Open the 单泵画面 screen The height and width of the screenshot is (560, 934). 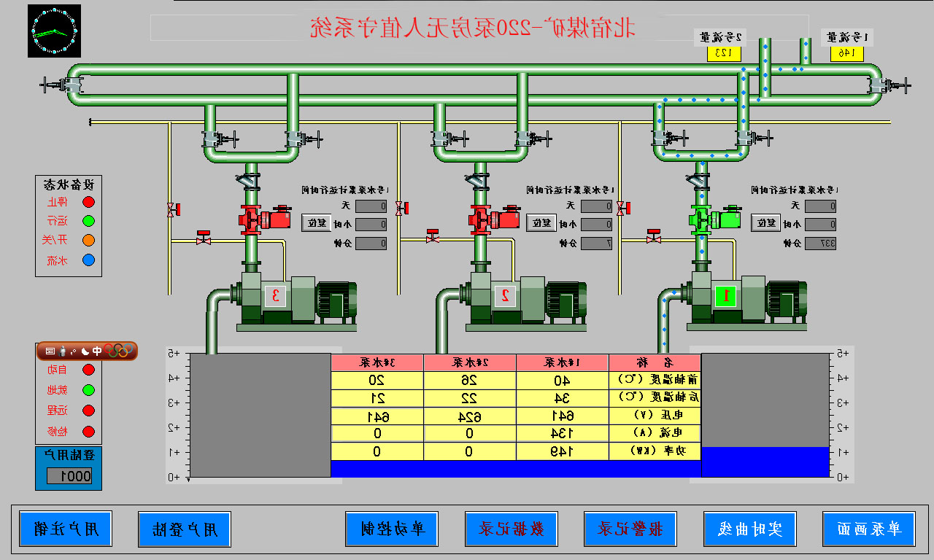868,529
